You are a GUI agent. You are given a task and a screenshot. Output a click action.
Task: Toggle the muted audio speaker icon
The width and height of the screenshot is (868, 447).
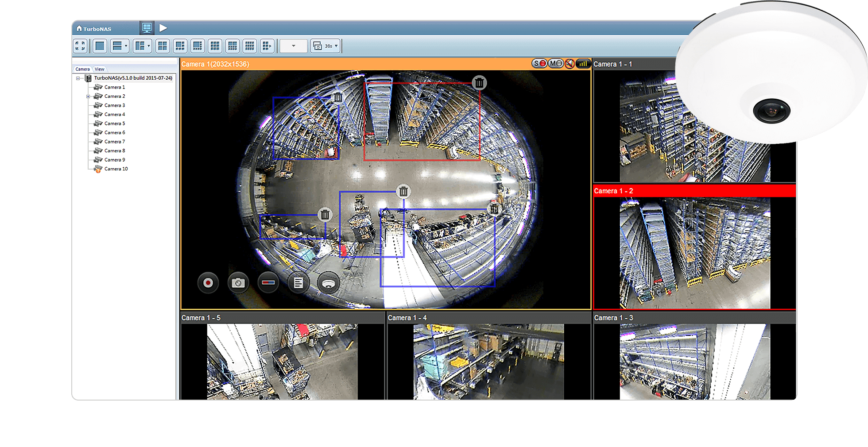570,64
